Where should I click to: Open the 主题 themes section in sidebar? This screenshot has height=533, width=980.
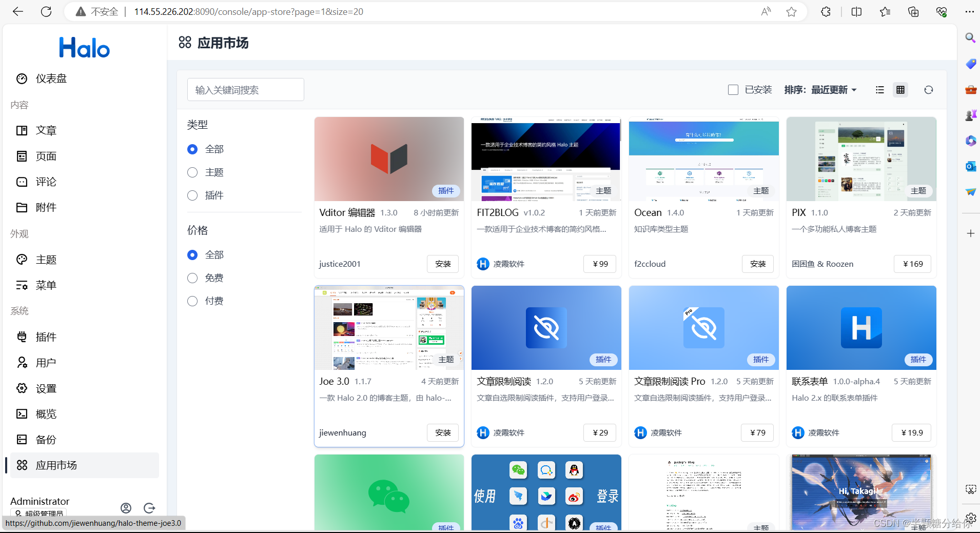[x=46, y=259]
